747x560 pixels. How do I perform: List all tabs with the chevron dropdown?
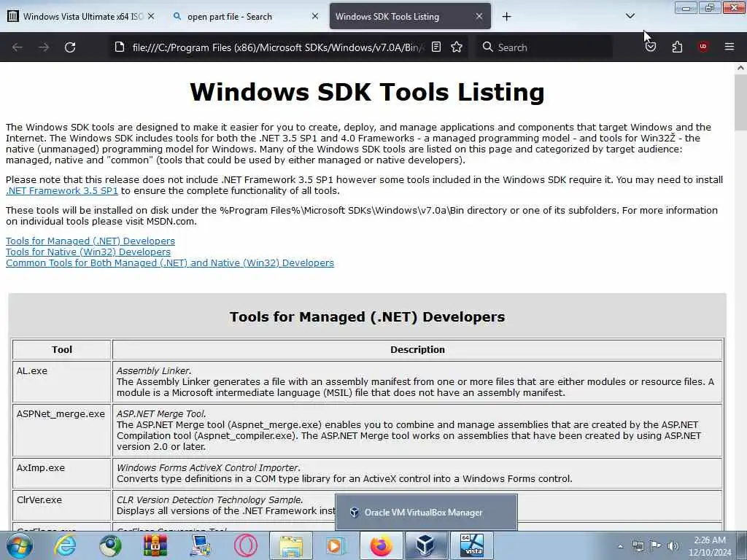click(x=630, y=16)
